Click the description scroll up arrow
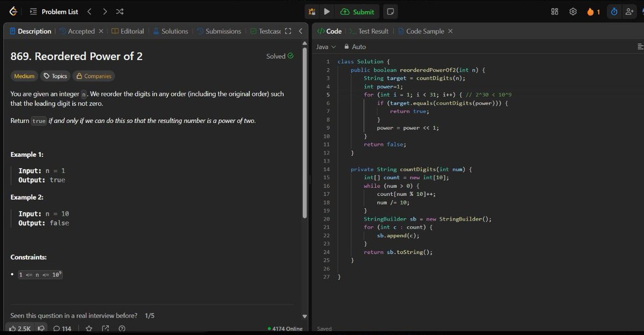The image size is (644, 335). point(305,43)
